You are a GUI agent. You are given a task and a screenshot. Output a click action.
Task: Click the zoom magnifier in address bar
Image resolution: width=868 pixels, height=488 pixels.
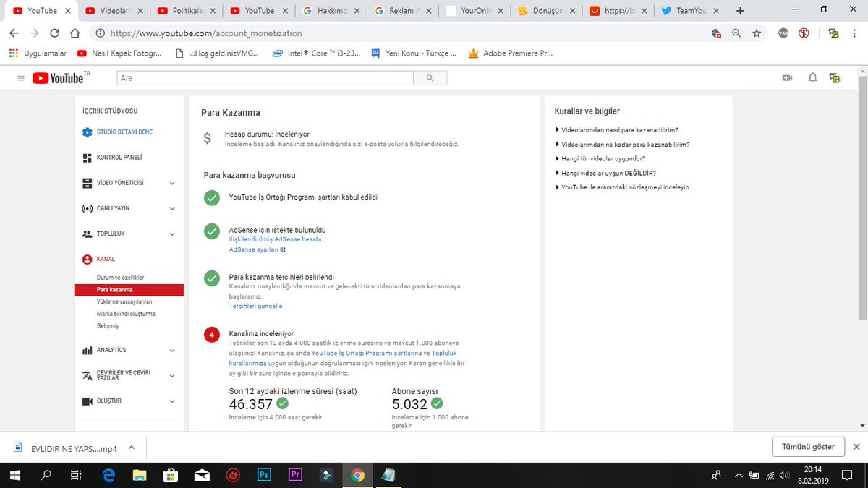click(x=736, y=33)
